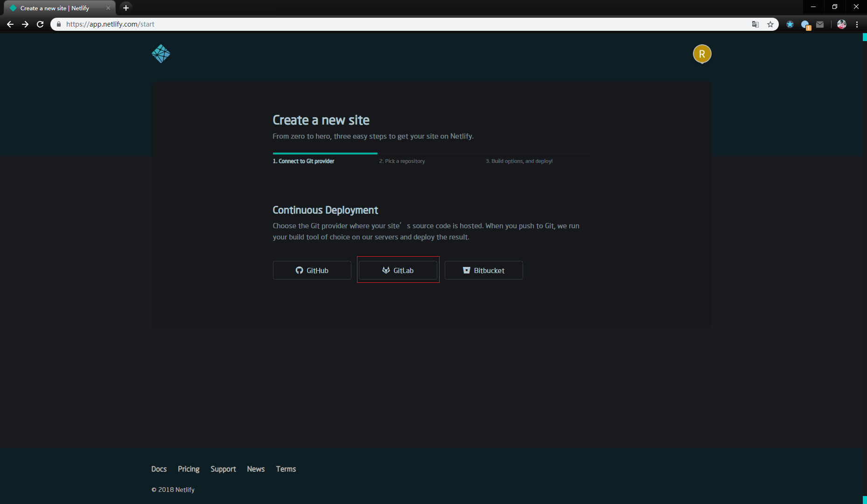Select step 2 Pick a repository
The image size is (867, 504).
click(x=402, y=161)
